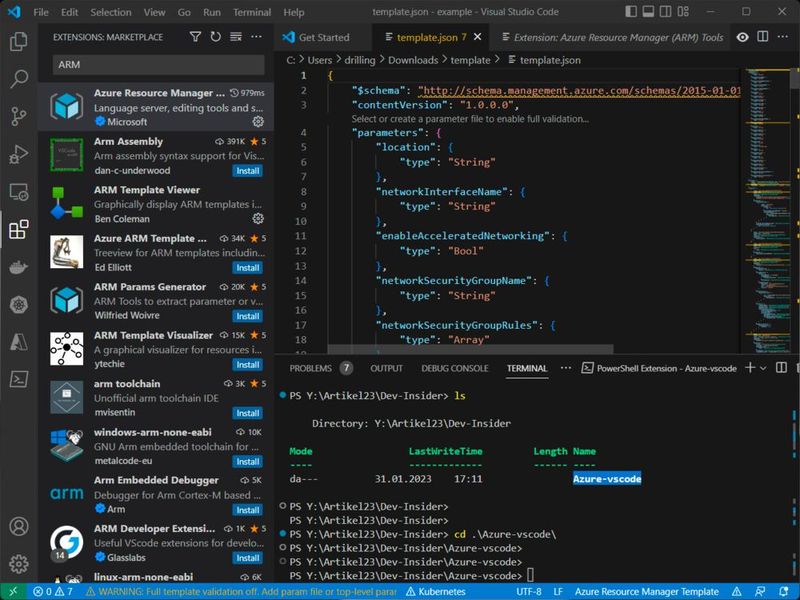Toggle the panel layout button
This screenshot has height=600, width=800.
tap(648, 11)
